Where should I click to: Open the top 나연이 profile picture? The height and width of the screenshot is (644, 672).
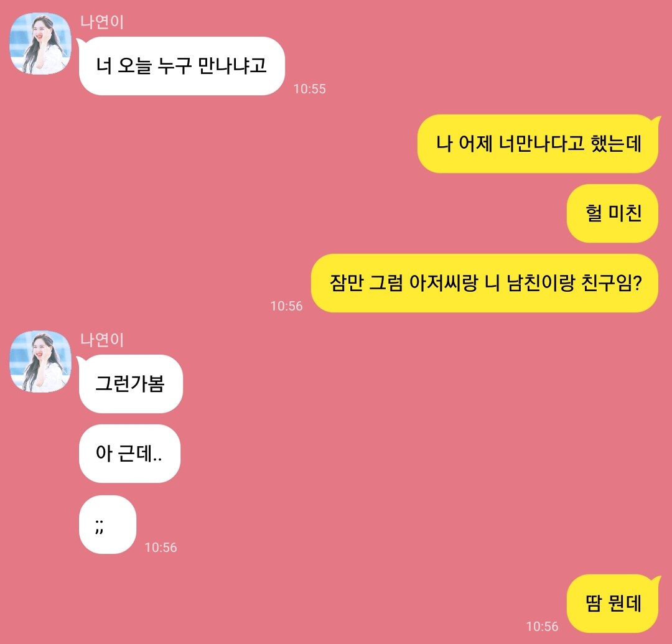[x=40, y=44]
